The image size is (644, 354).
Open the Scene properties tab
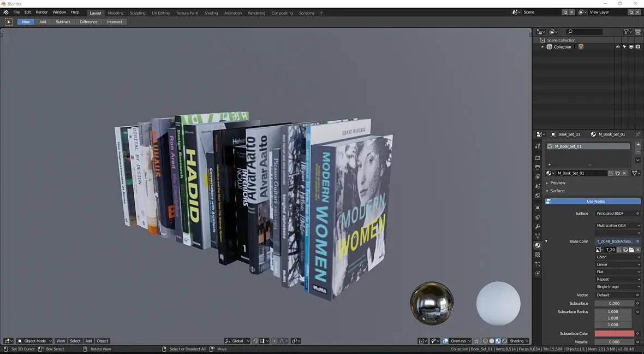coord(538,186)
